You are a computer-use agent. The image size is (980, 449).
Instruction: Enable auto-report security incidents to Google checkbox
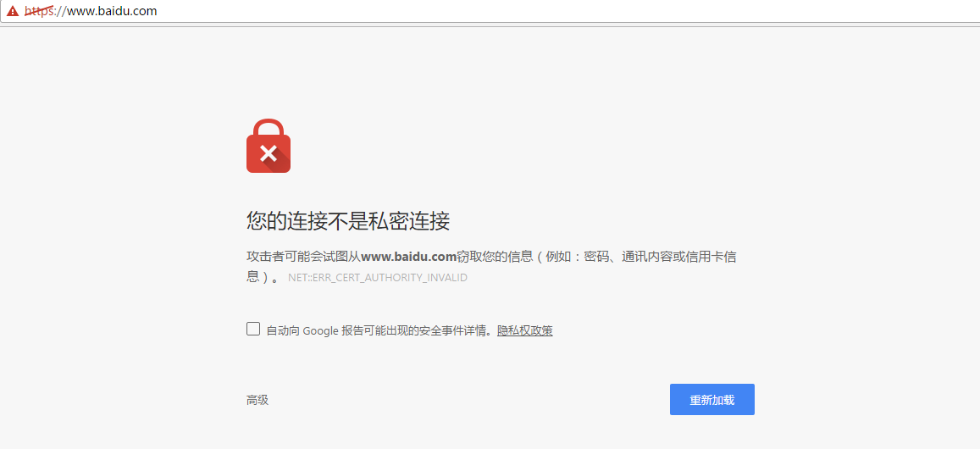(x=253, y=329)
